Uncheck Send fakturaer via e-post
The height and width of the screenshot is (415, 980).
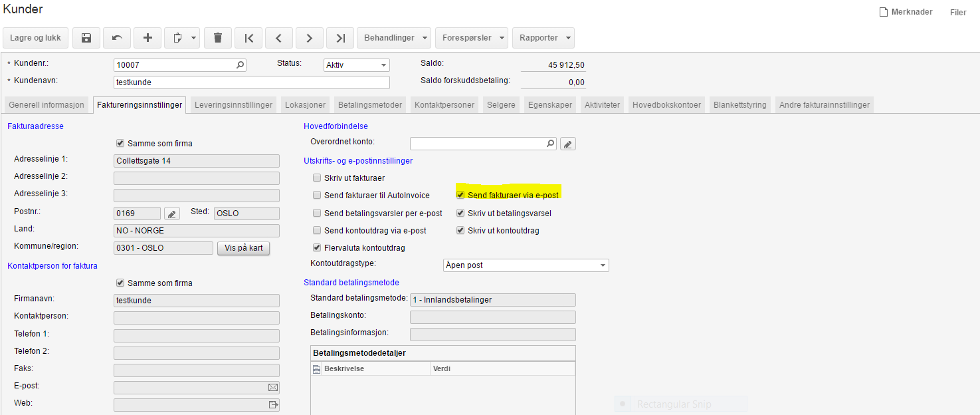[460, 196]
